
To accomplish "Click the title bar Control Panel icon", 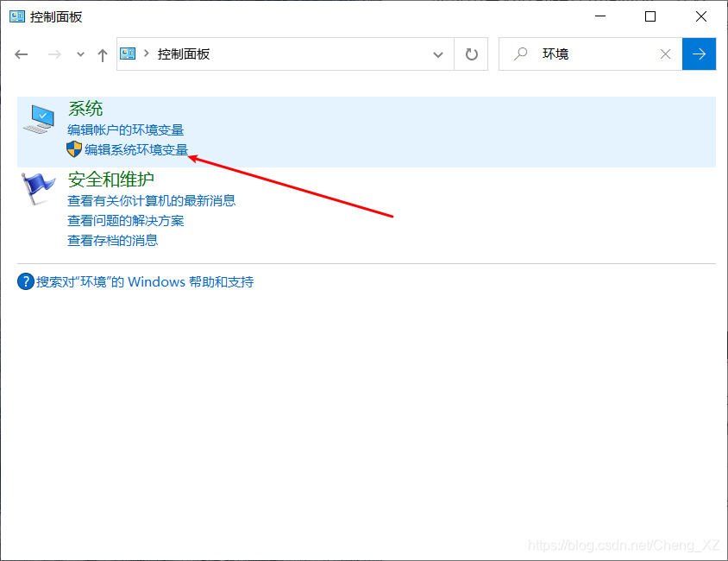I will (17, 16).
